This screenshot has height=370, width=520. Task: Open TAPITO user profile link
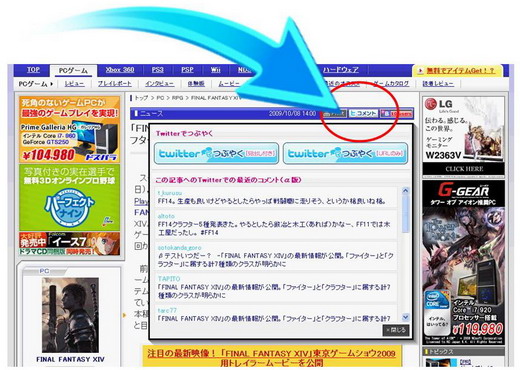169,279
